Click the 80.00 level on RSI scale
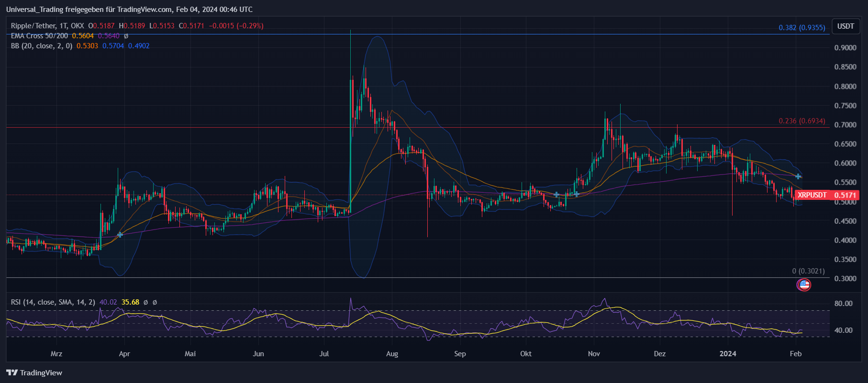The image size is (868, 383). [x=843, y=304]
